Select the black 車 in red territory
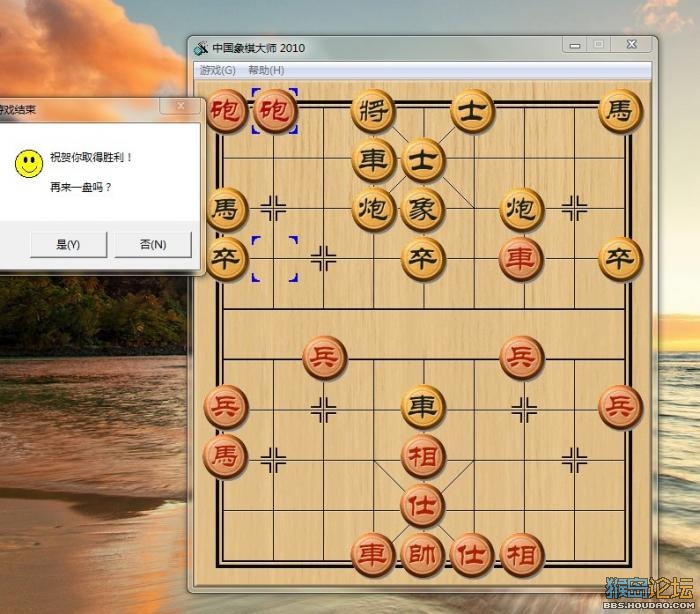Image resolution: width=700 pixels, height=614 pixels. tap(423, 407)
